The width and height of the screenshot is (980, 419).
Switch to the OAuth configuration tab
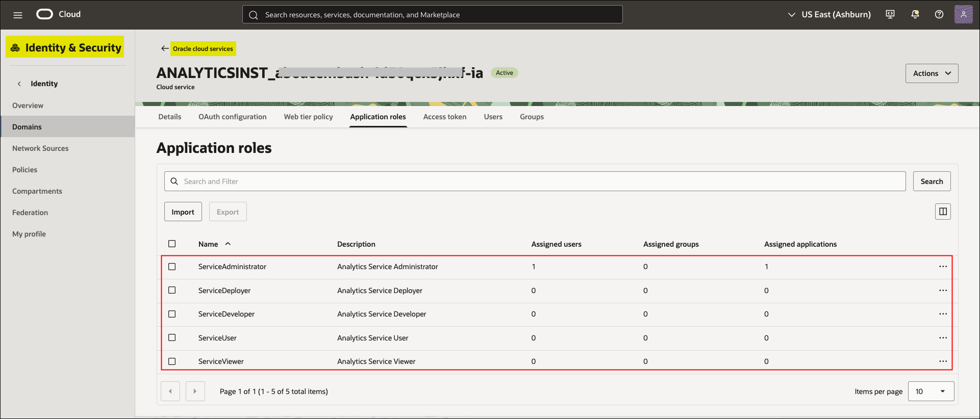coord(233,117)
